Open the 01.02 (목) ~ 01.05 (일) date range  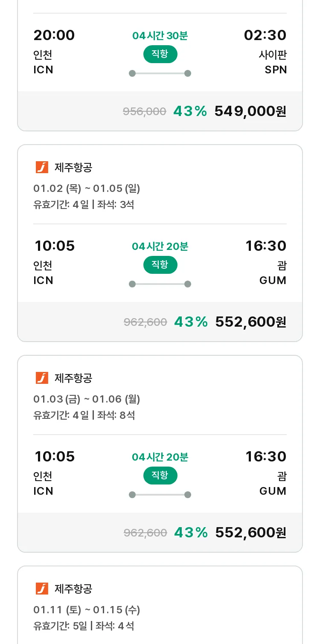(x=87, y=188)
